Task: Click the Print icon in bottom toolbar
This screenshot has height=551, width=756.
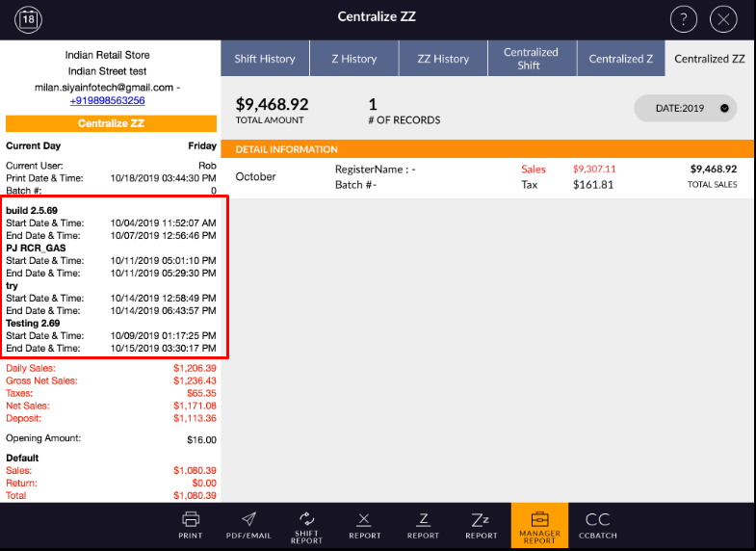Action: pos(191,525)
